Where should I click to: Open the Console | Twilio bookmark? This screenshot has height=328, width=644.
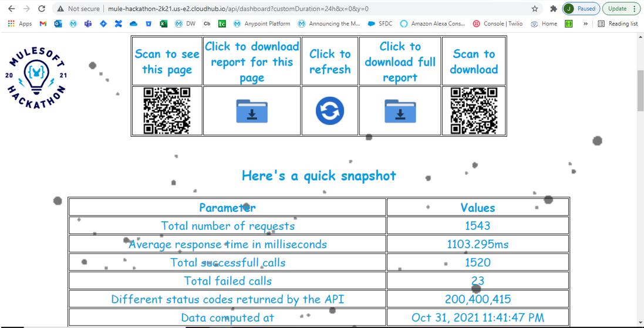(498, 24)
